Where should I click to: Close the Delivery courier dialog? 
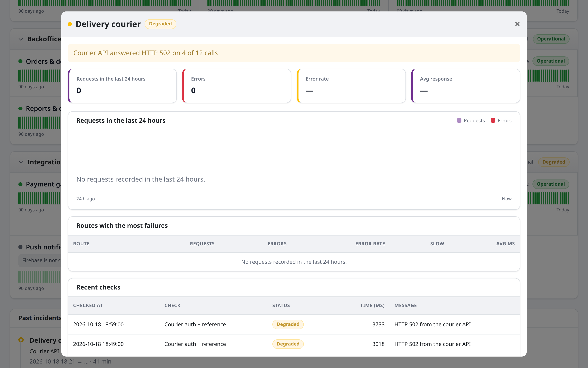coord(517,24)
